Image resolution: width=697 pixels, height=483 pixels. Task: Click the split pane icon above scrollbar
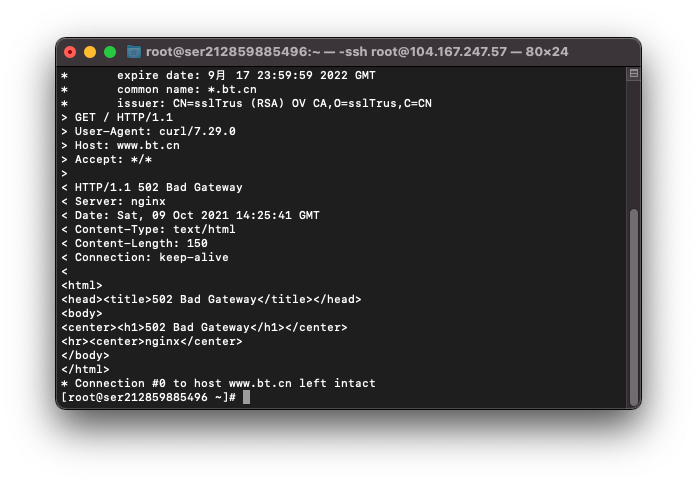tap(633, 74)
